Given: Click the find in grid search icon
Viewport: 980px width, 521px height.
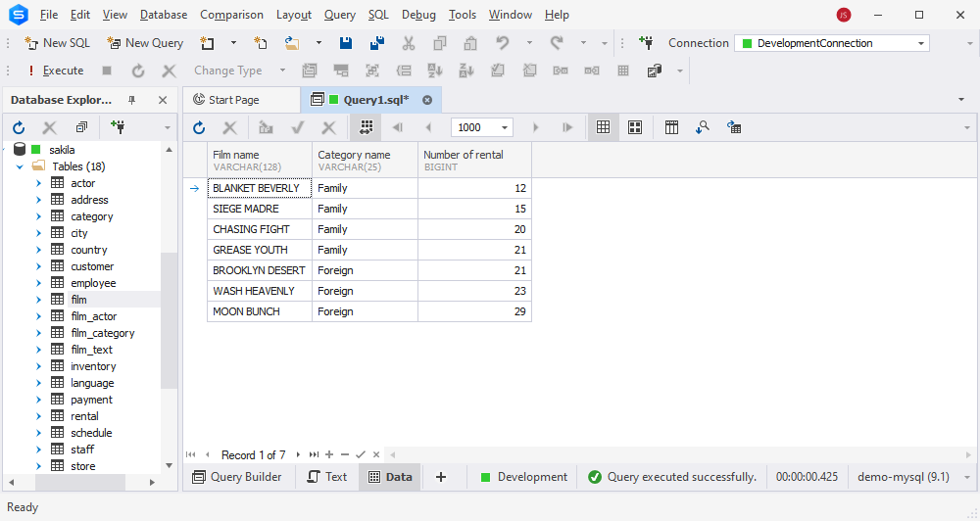Looking at the screenshot, I should click(703, 127).
